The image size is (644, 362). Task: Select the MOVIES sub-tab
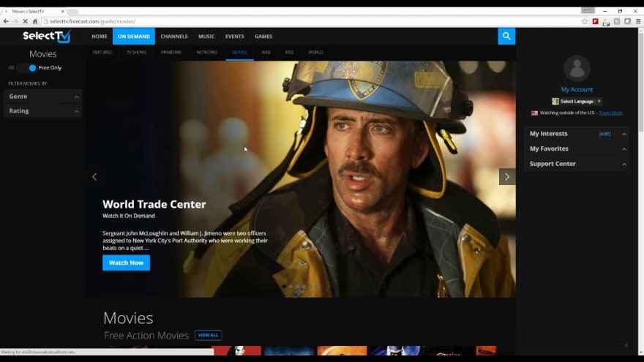(239, 53)
